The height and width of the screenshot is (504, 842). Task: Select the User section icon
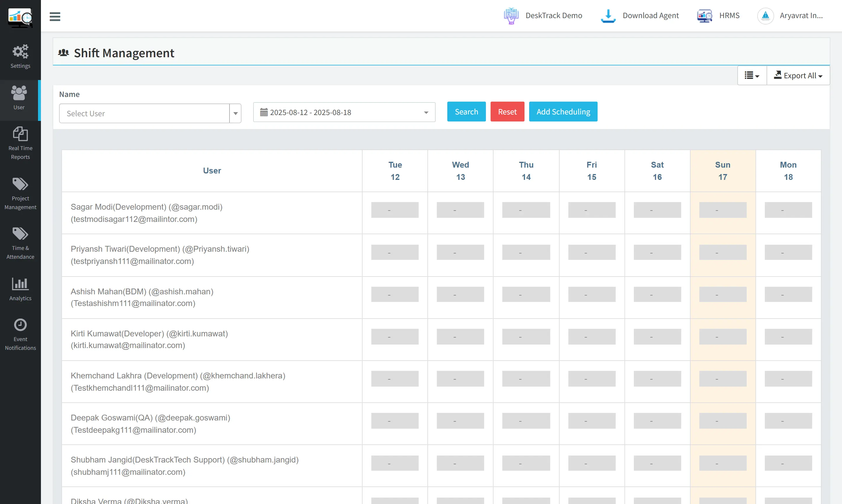(x=19, y=98)
